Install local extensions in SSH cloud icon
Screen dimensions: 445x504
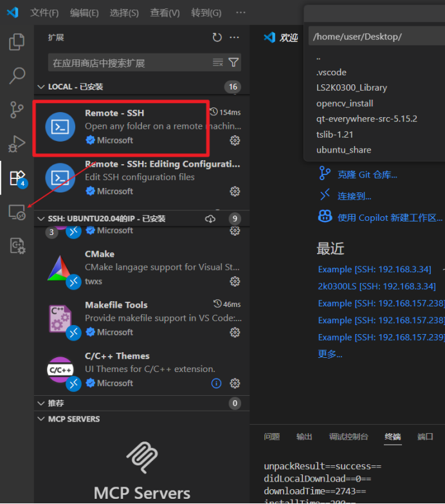210,219
